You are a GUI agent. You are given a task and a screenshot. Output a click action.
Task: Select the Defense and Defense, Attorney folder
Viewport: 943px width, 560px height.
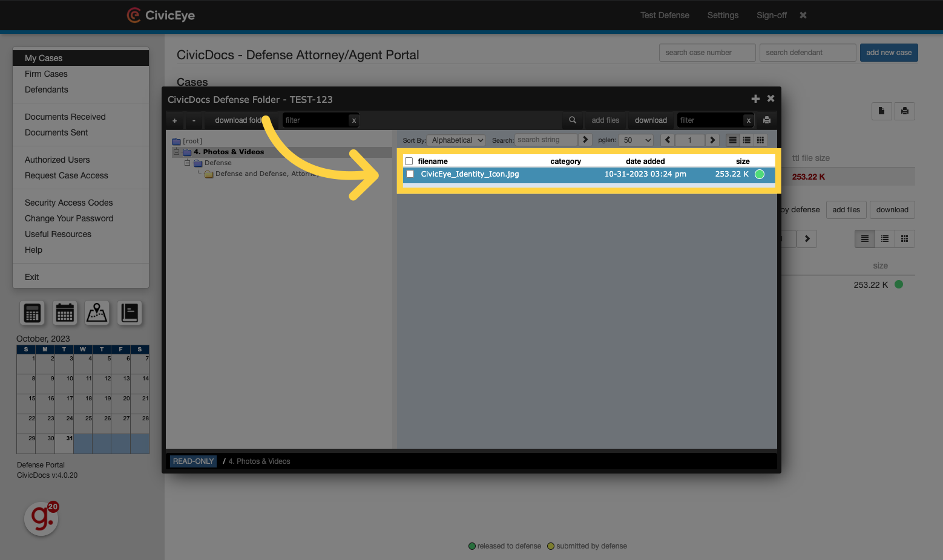(267, 174)
